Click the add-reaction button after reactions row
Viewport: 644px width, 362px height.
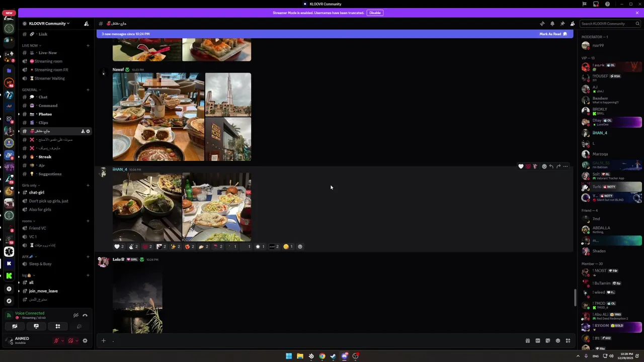300,246
